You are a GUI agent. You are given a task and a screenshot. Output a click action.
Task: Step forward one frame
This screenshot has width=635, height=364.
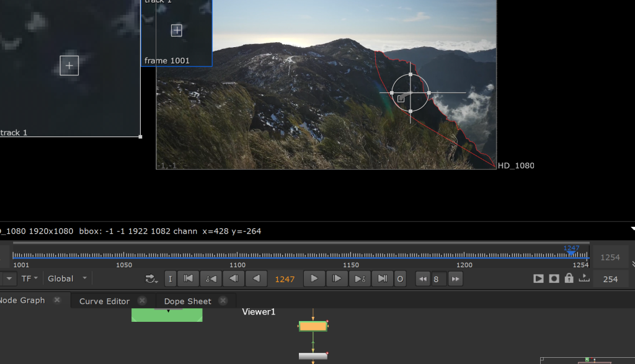[337, 279]
